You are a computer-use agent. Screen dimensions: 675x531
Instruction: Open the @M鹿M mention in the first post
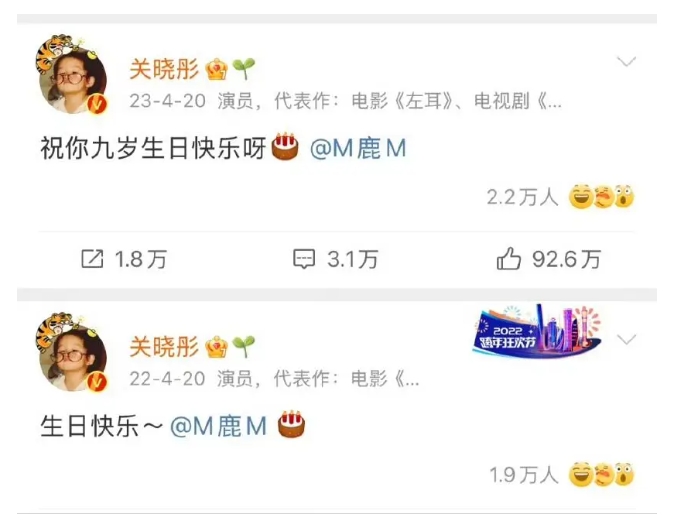tap(358, 149)
